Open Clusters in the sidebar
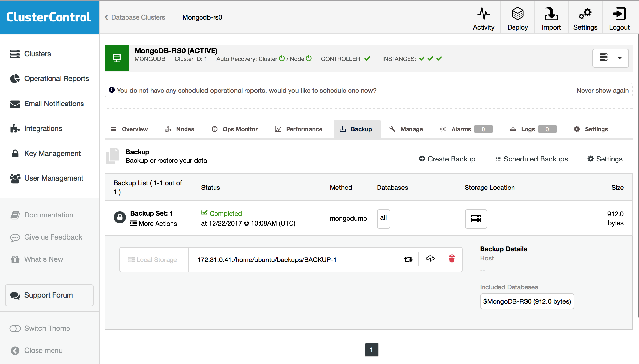639x364 pixels. (x=30, y=54)
